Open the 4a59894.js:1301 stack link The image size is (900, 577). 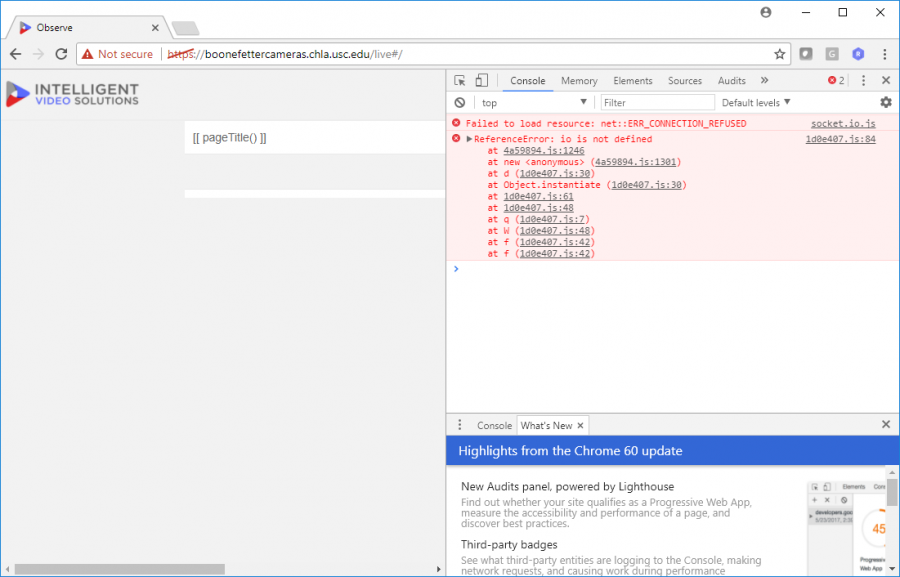point(635,162)
